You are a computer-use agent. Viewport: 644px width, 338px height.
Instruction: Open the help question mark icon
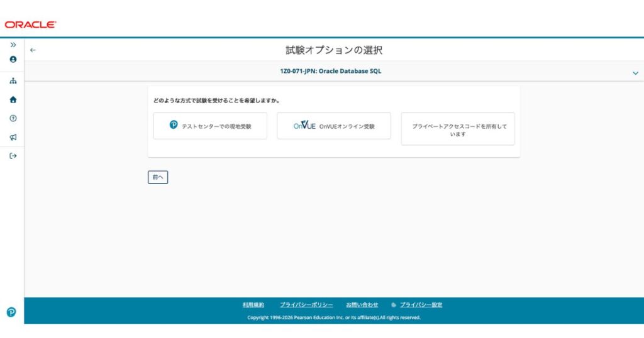click(13, 118)
